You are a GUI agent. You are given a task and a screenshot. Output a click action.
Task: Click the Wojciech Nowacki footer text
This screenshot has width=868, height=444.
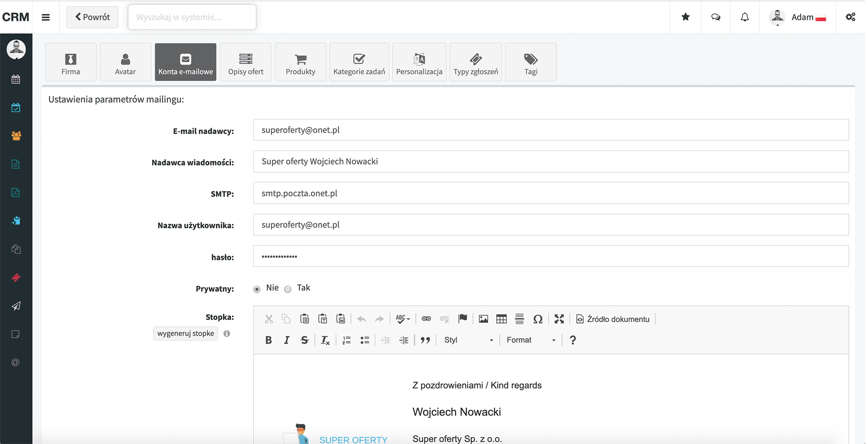coord(456,412)
